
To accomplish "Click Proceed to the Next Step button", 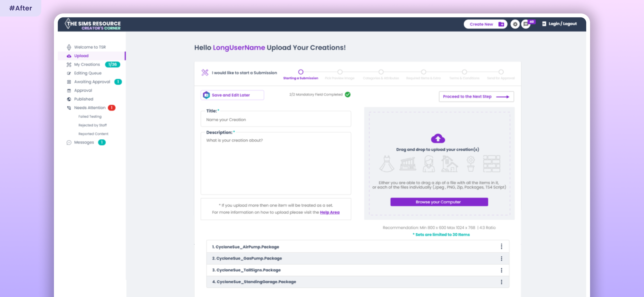I will click(x=476, y=97).
